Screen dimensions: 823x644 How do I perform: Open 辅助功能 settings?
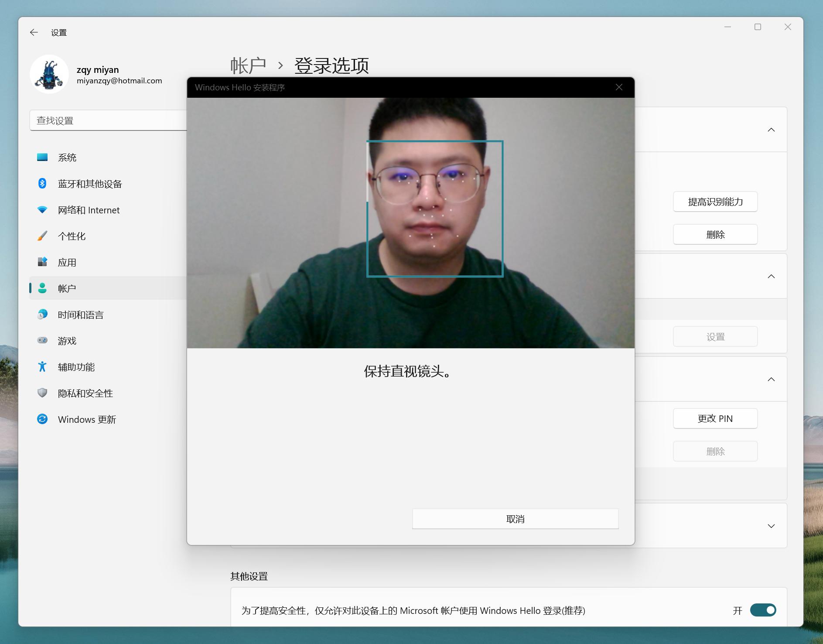77,367
